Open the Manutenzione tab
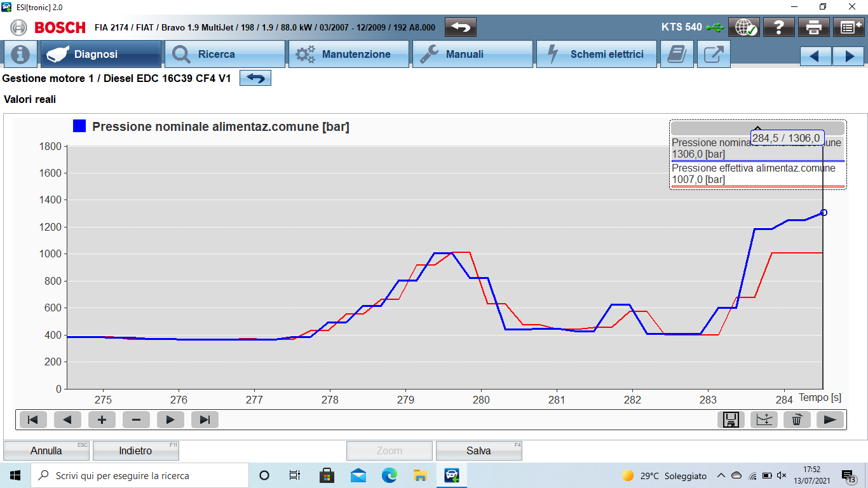This screenshot has width=868, height=488. 348,55
